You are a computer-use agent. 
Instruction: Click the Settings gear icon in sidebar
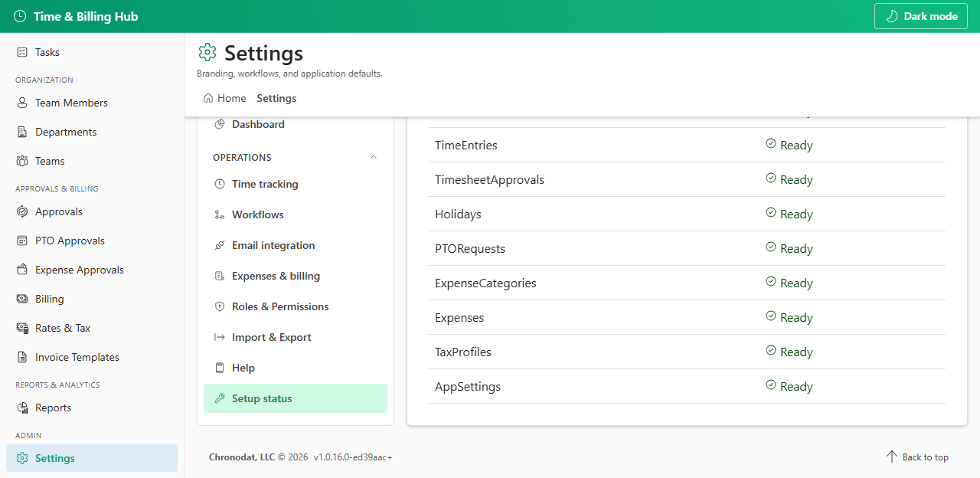tap(22, 458)
